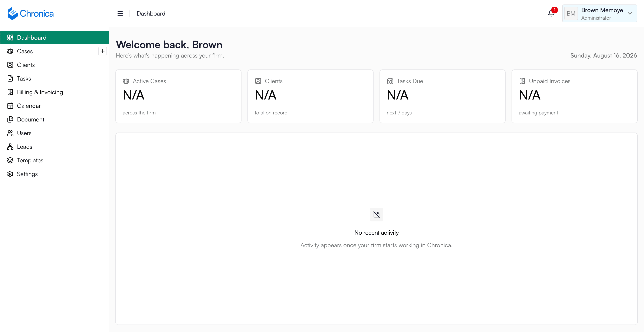Click the Dashboard breadcrumb title in header
The image size is (644, 332).
(x=151, y=13)
